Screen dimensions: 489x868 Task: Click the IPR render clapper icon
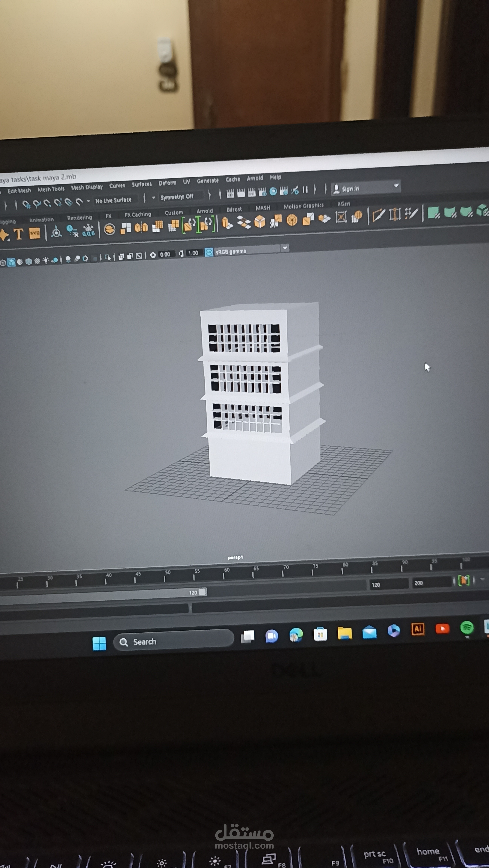252,192
